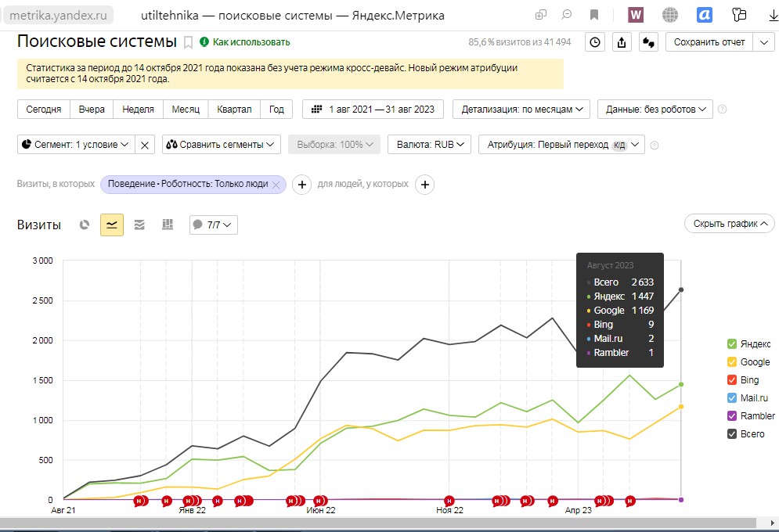Toggle Google legend checkbox
This screenshot has height=532, width=779.
click(x=732, y=361)
